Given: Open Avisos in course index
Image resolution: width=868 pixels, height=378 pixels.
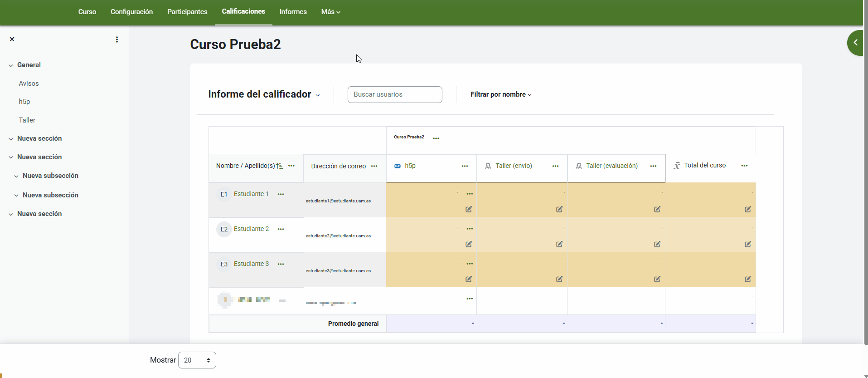Looking at the screenshot, I should pos(29,83).
